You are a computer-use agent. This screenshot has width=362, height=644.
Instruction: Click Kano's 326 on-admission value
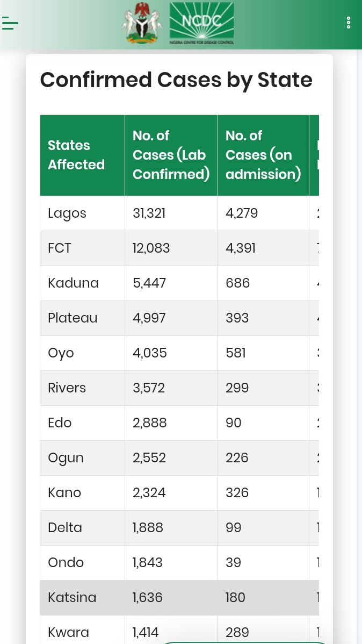(237, 493)
